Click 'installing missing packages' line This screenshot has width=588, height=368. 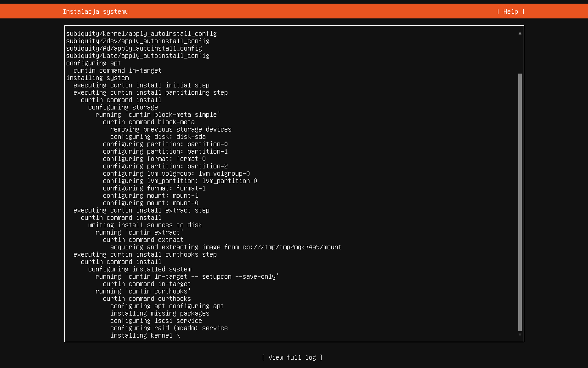click(x=160, y=313)
